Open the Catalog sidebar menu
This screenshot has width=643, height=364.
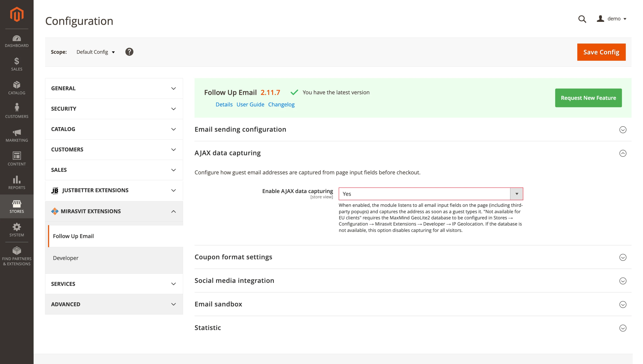point(17,88)
